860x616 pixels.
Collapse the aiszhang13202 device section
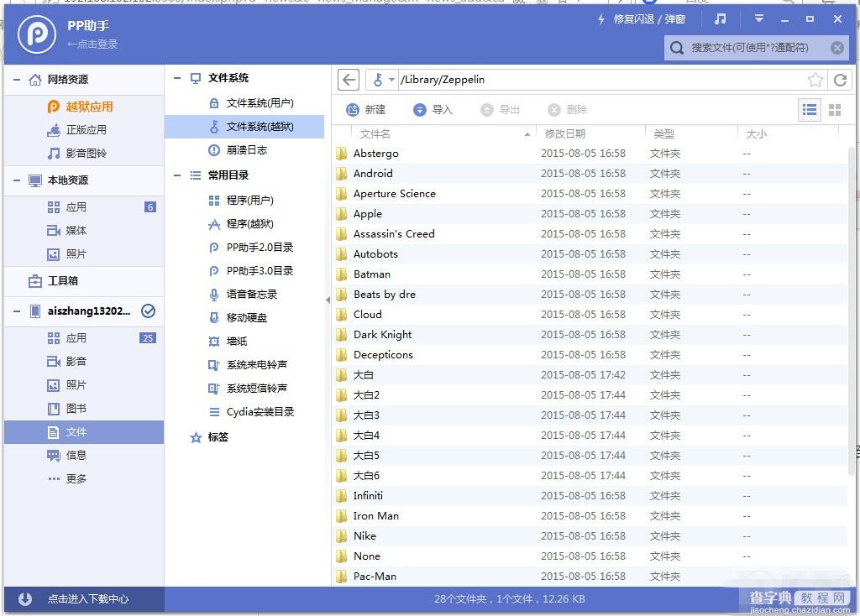(17, 311)
